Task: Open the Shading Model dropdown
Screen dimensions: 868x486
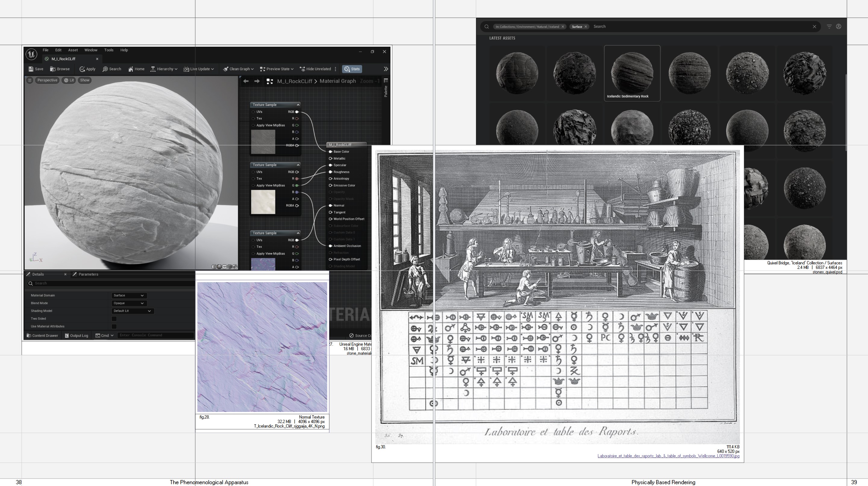Action: [x=133, y=311]
